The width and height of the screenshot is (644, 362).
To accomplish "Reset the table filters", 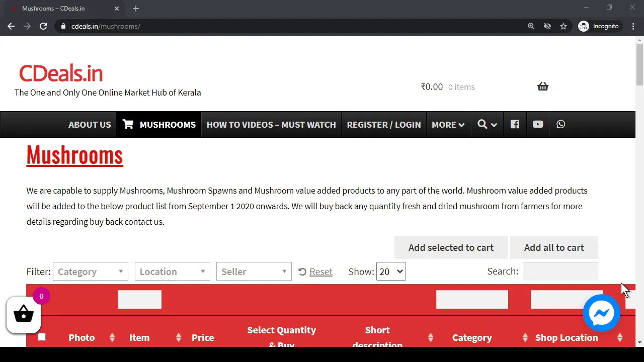I will pos(315,271).
